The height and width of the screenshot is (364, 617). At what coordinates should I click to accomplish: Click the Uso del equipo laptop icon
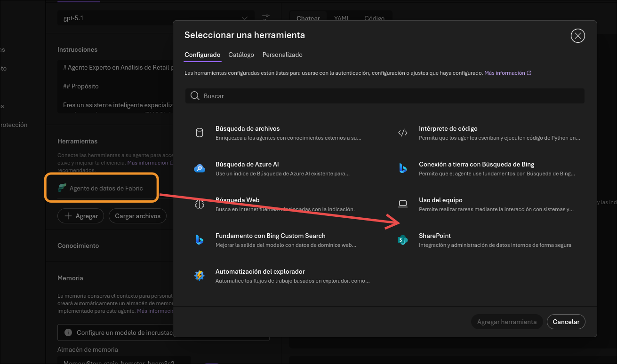tap(403, 204)
